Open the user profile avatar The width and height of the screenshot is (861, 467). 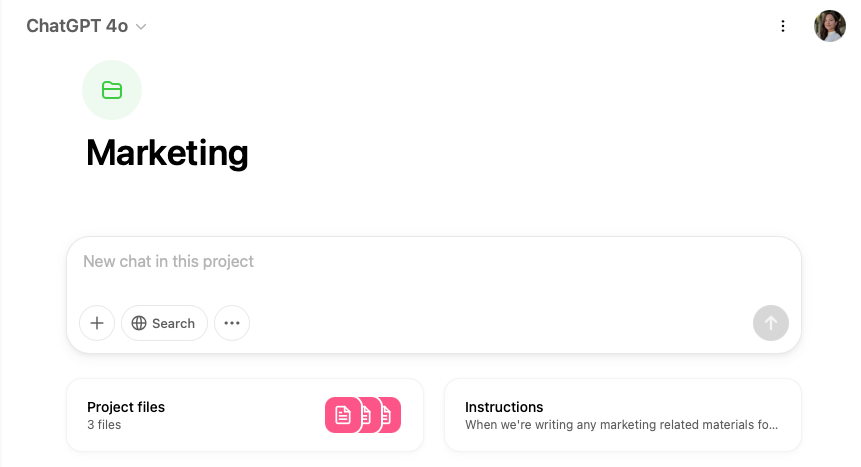point(830,26)
